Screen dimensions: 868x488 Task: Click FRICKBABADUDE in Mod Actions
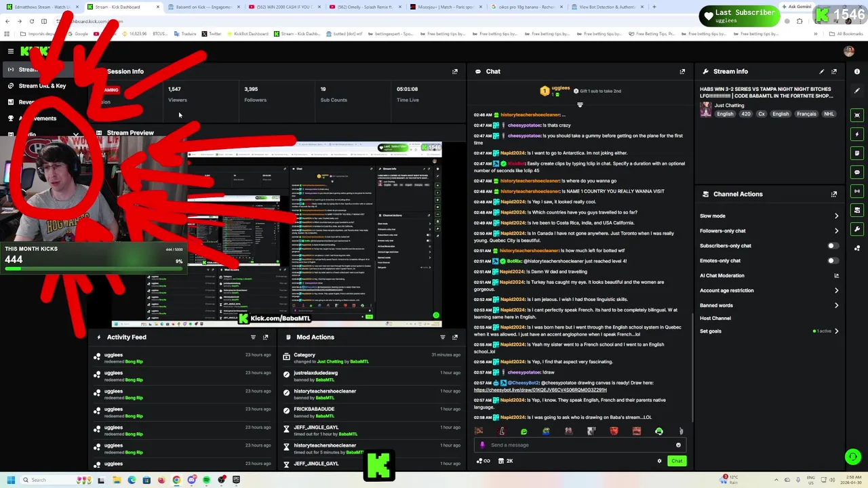pos(314,409)
